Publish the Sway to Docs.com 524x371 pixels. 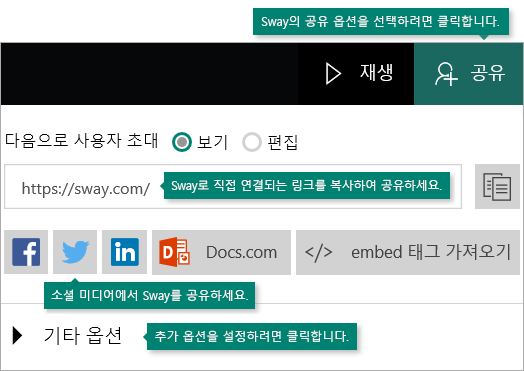click(221, 252)
